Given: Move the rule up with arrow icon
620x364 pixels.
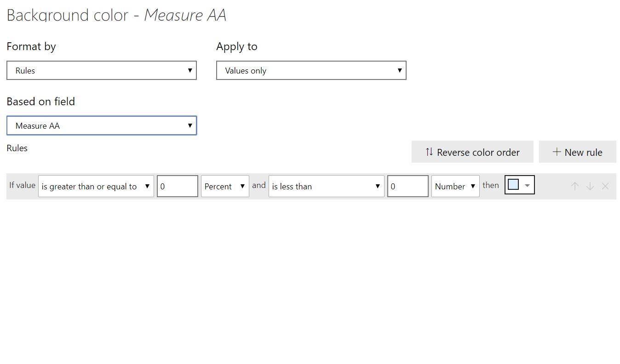Looking at the screenshot, I should tap(574, 186).
